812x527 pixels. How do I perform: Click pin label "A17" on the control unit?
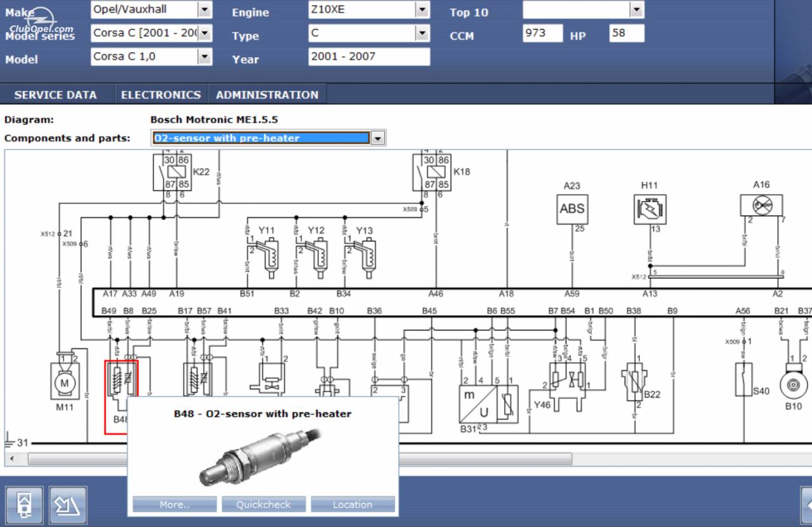[110, 294]
